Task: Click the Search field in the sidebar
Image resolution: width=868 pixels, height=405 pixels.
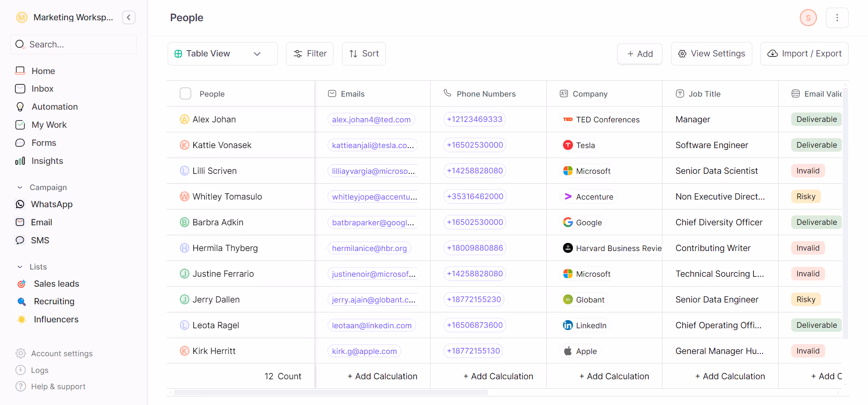Action: point(73,44)
